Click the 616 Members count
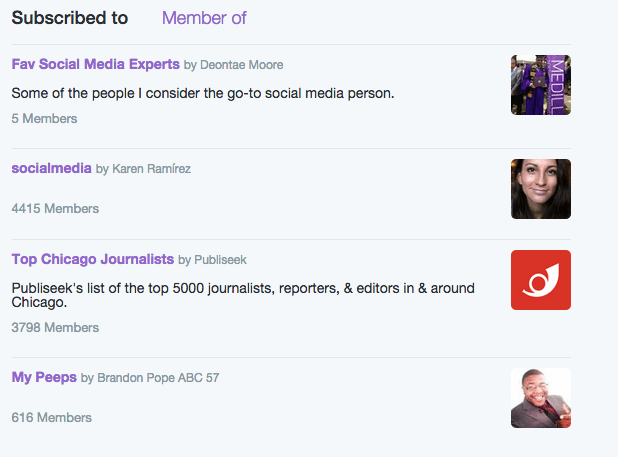 pos(52,417)
